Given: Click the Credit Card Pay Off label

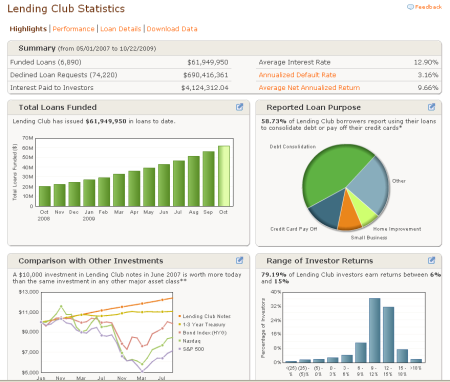Looking at the screenshot, I should [x=294, y=229].
